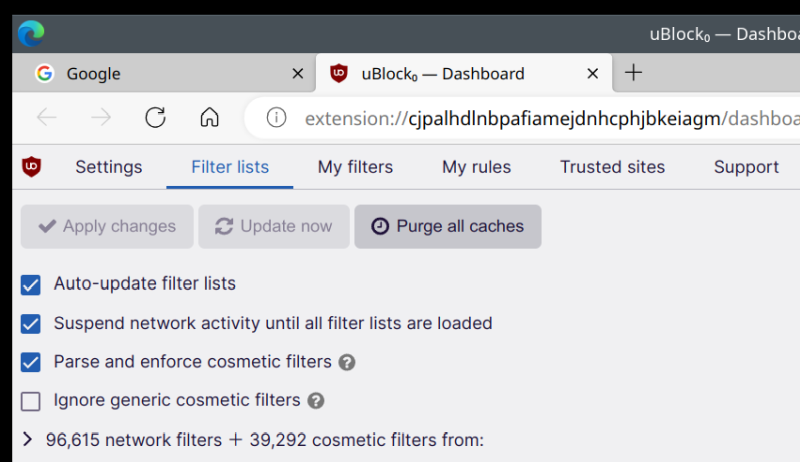Disable Auto-update filter lists checkbox

pos(31,285)
